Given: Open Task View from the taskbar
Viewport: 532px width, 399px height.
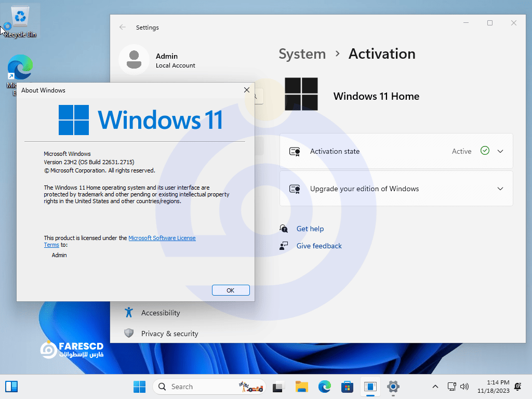Looking at the screenshot, I should [x=278, y=387].
